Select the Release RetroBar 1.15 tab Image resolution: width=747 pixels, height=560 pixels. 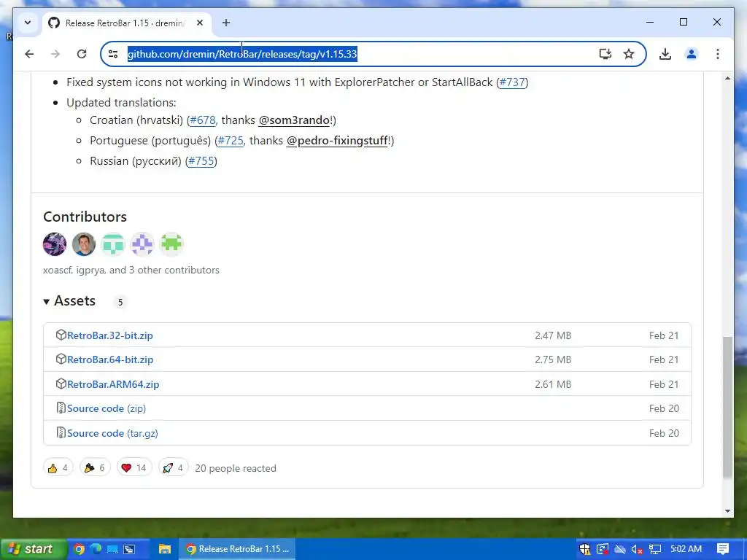click(x=127, y=23)
